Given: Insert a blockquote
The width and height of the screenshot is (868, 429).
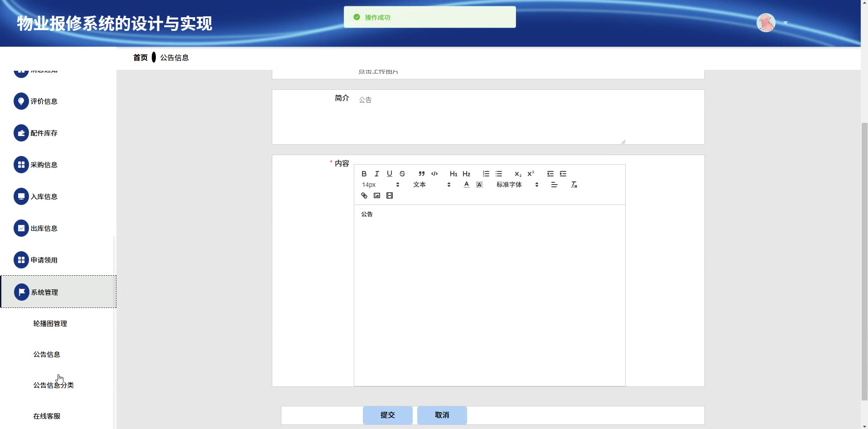Looking at the screenshot, I should tap(422, 174).
